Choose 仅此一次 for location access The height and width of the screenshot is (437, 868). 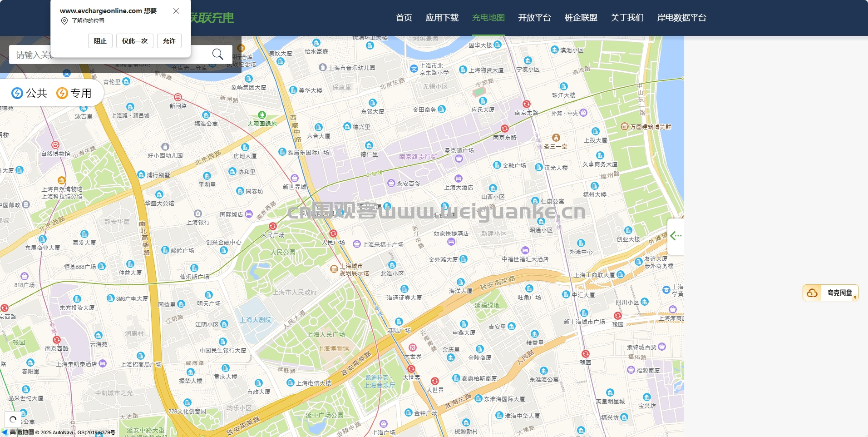click(x=135, y=41)
